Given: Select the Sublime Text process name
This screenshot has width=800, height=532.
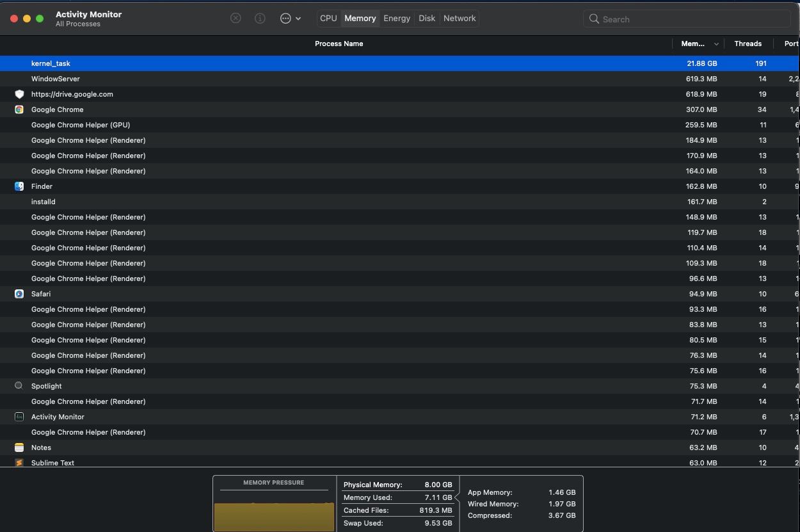Looking at the screenshot, I should pos(52,462).
